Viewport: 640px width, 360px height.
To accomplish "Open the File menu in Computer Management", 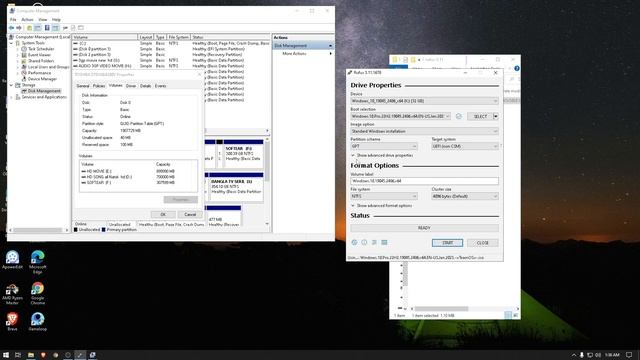I will (13, 20).
